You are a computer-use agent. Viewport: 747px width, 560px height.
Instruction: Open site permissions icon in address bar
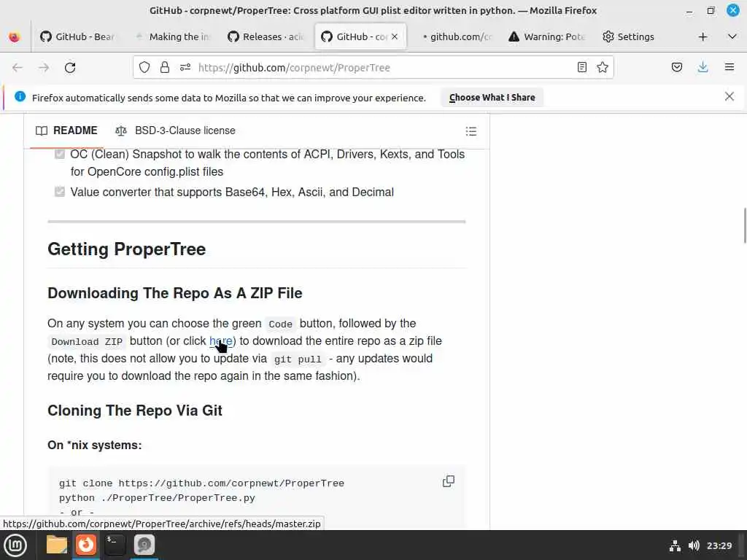(185, 67)
